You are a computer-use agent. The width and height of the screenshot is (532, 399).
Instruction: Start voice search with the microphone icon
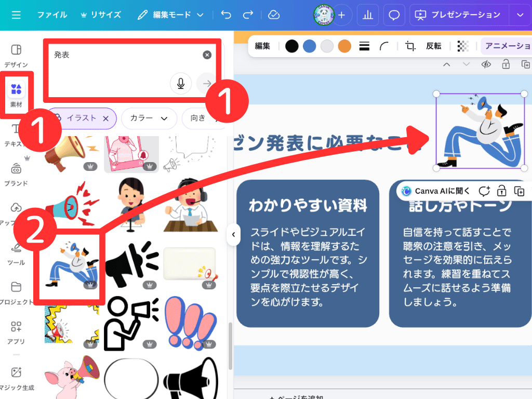point(180,84)
